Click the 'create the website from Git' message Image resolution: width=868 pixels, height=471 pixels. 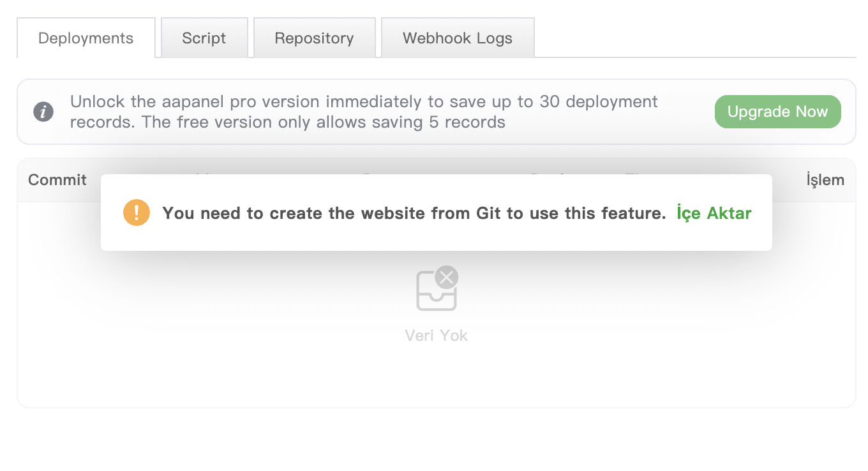(x=414, y=213)
